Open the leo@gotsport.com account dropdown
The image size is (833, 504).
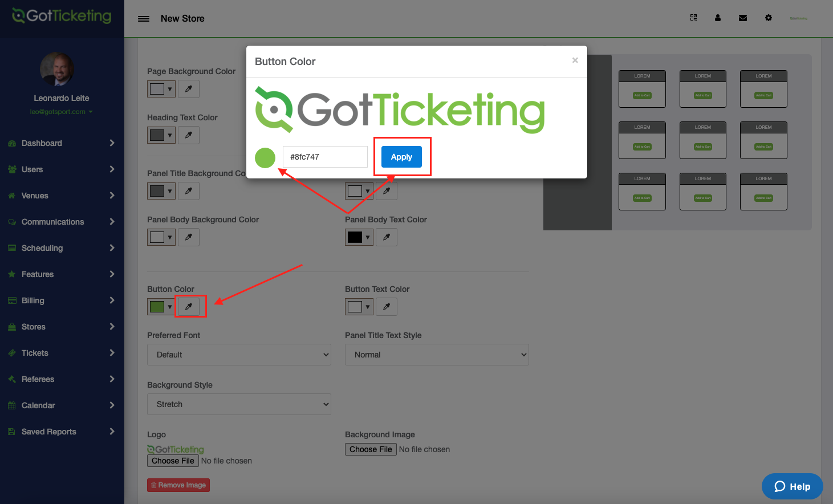(61, 112)
